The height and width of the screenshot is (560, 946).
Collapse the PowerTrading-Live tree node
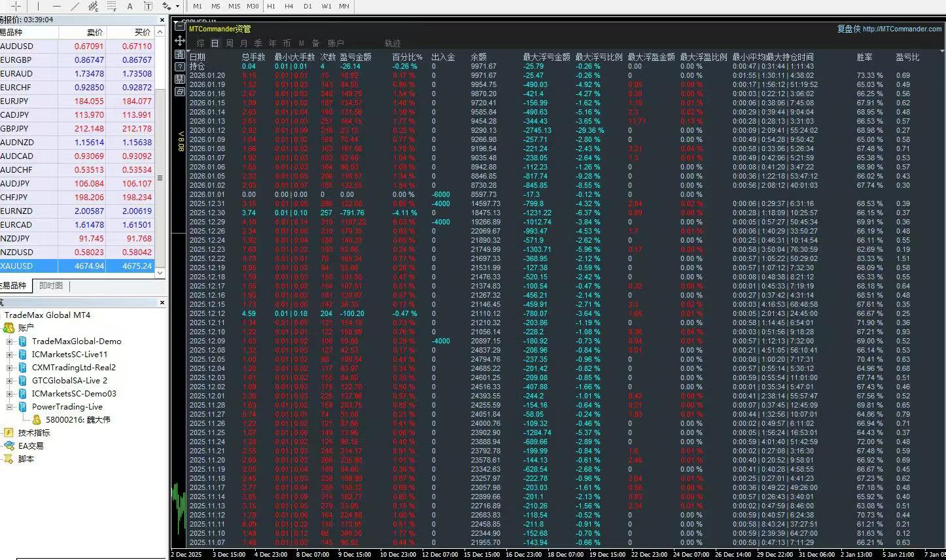click(x=10, y=407)
